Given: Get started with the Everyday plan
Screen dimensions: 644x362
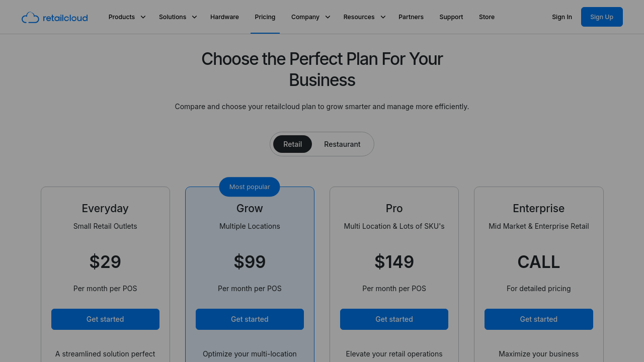Looking at the screenshot, I should [105, 319].
